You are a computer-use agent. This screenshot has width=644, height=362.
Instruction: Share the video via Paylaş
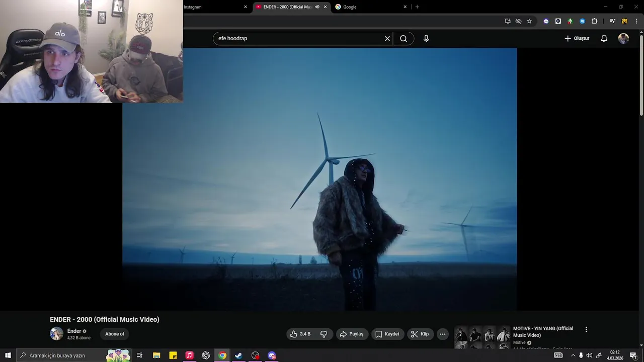(352, 334)
